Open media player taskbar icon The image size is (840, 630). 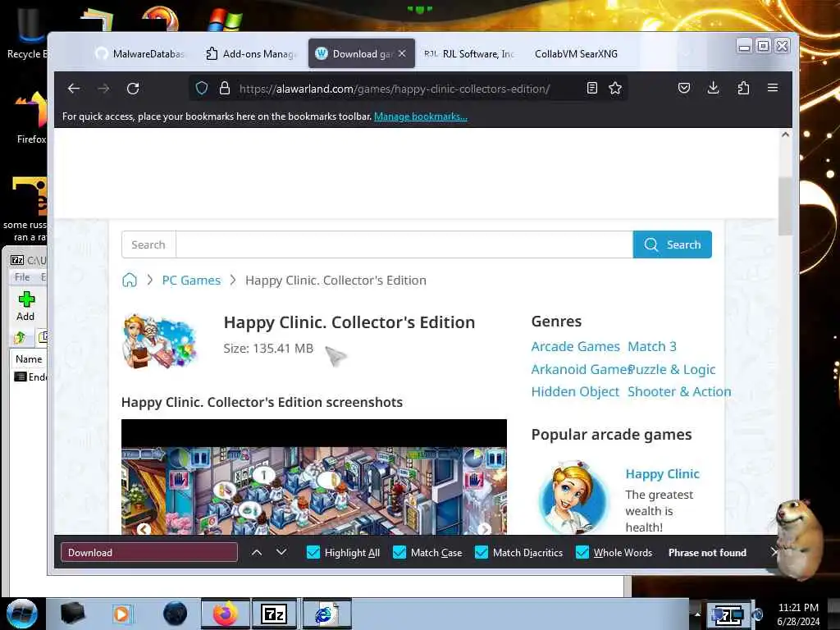point(121,614)
